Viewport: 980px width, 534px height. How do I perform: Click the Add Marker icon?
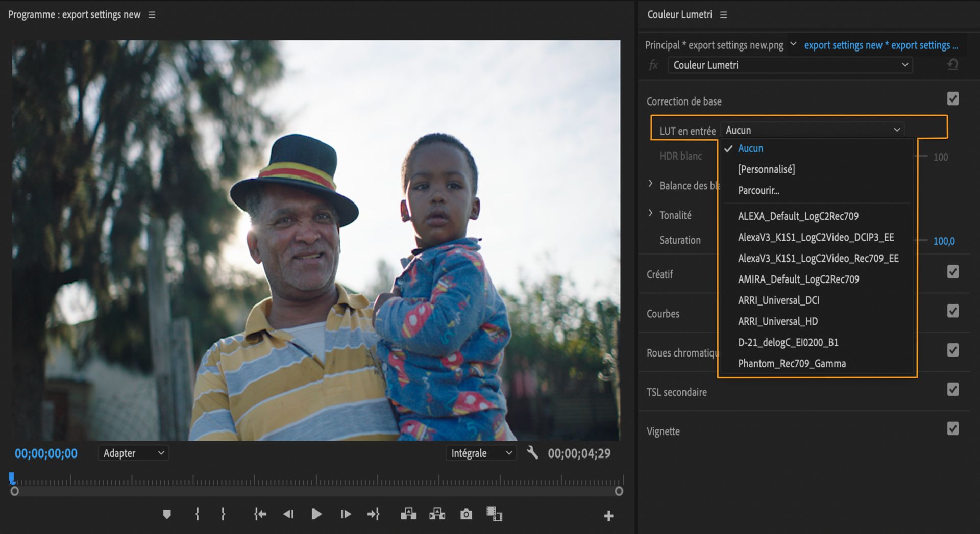[167, 514]
